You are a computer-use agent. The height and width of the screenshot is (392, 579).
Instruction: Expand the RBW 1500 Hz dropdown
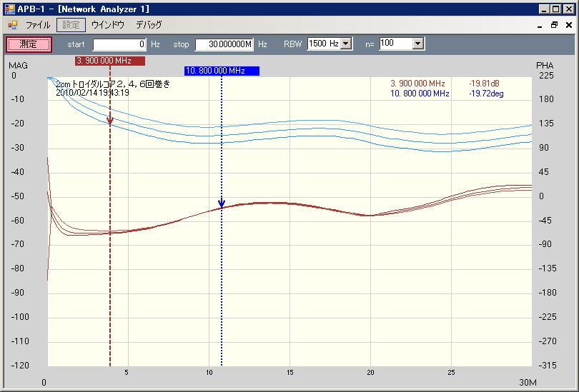click(x=346, y=44)
